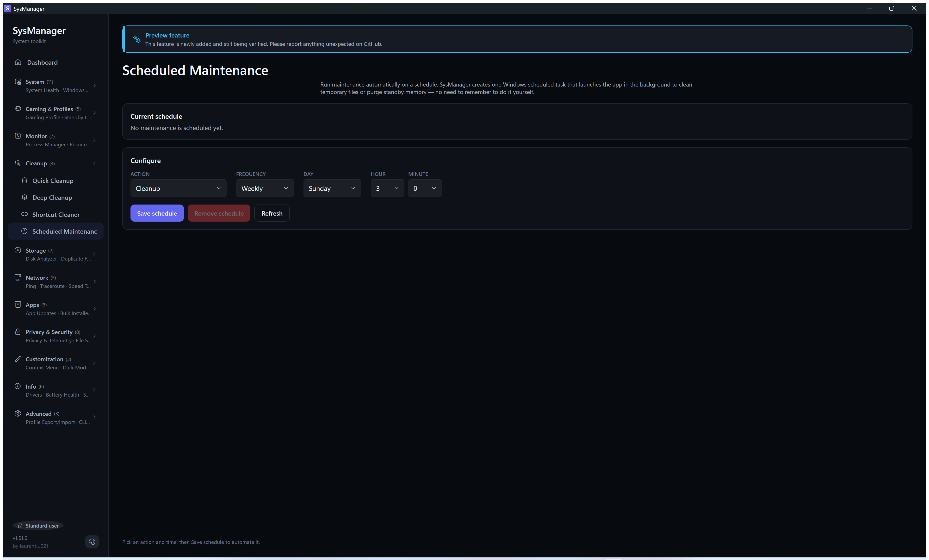Expand the Privacy & Security section chevron

[x=95, y=336]
